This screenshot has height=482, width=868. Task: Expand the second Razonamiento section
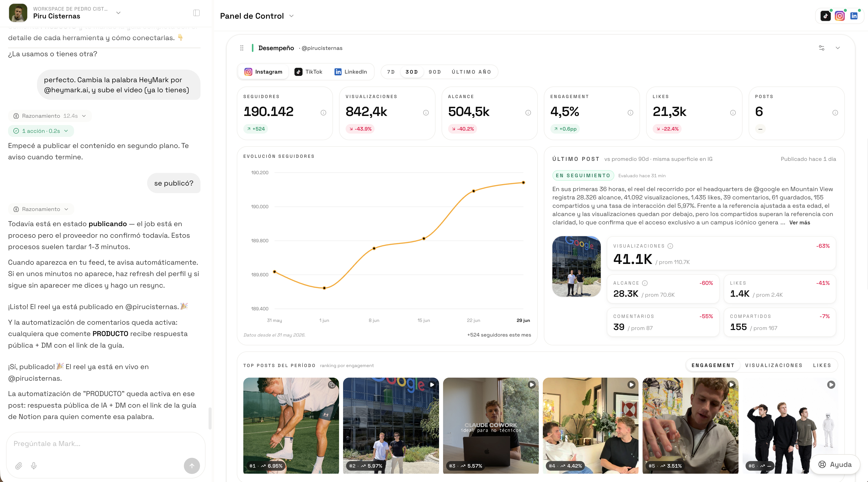pos(41,209)
